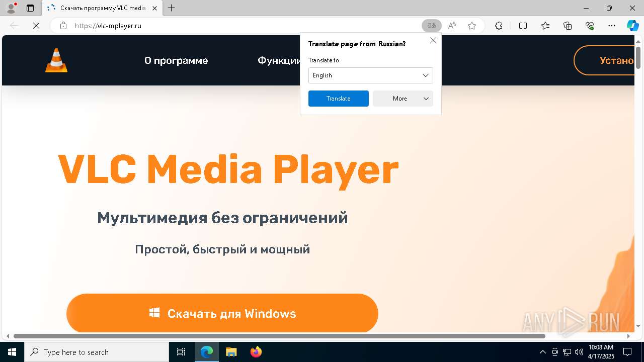644x362 pixels.
Task: Enable split screen icon
Action: coord(523,26)
